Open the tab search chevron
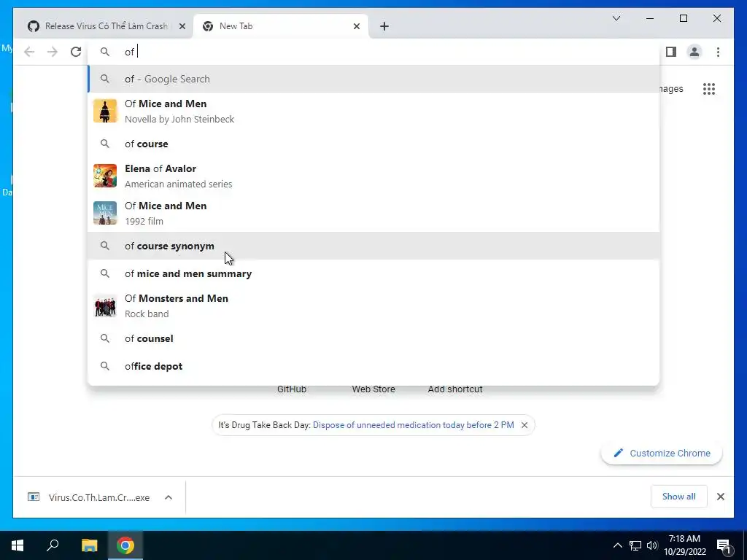This screenshot has width=747, height=560. (x=616, y=18)
